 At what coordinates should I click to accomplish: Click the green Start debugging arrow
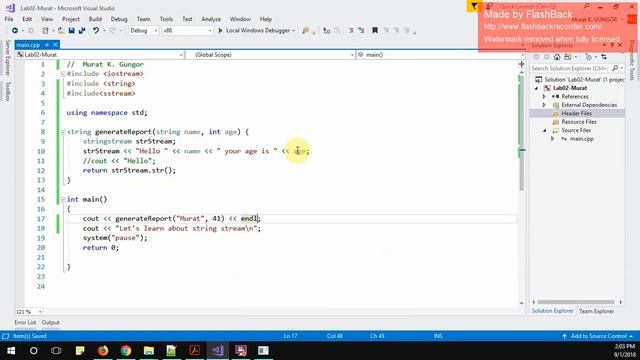click(220, 31)
